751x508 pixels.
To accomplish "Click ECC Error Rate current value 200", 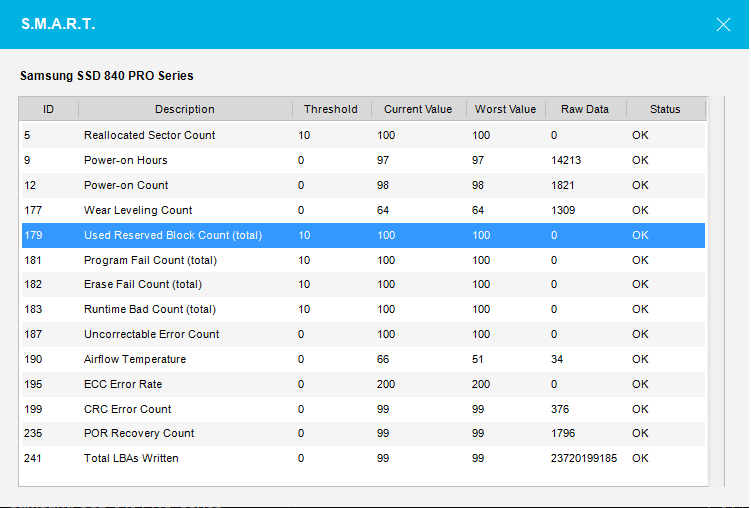I will pos(386,384).
